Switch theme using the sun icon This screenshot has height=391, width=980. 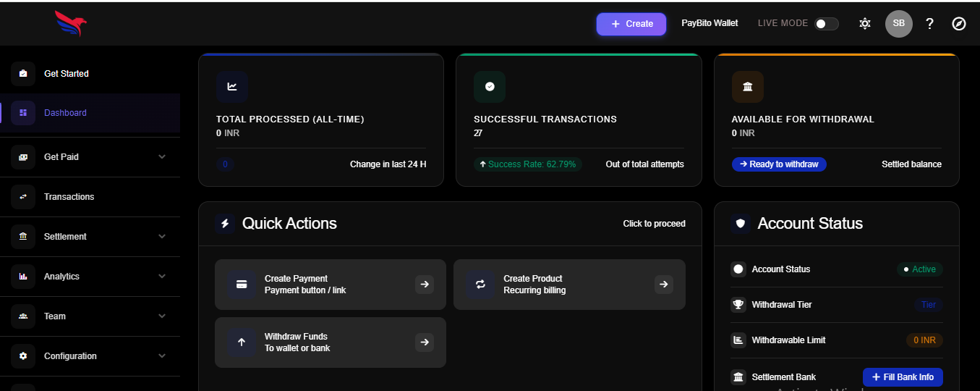point(864,24)
